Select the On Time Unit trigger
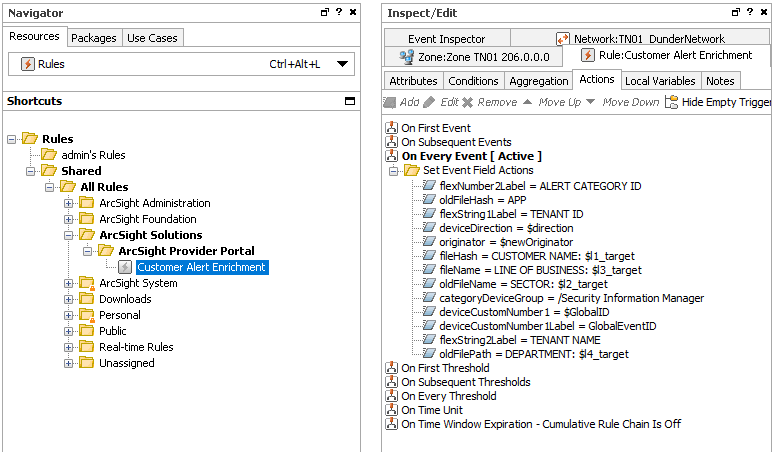 click(432, 410)
